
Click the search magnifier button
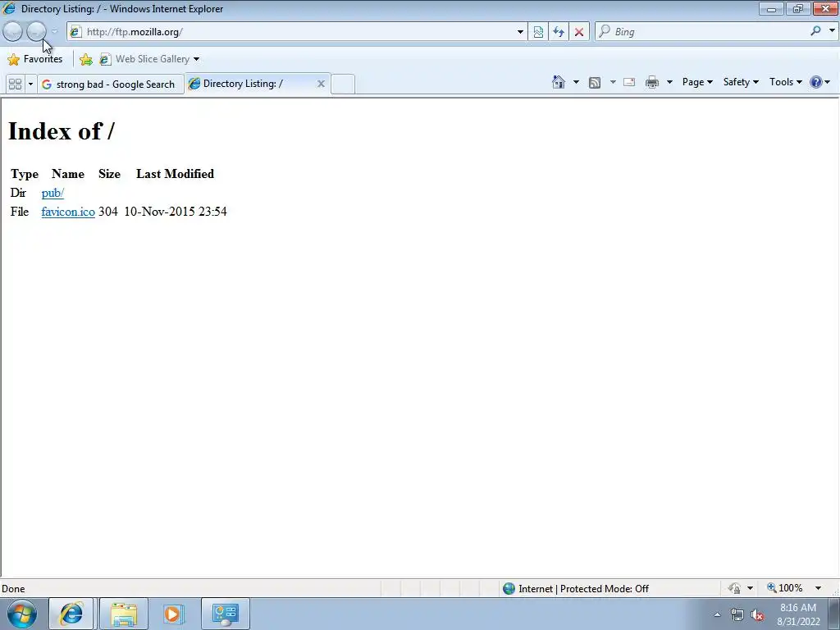(x=816, y=31)
